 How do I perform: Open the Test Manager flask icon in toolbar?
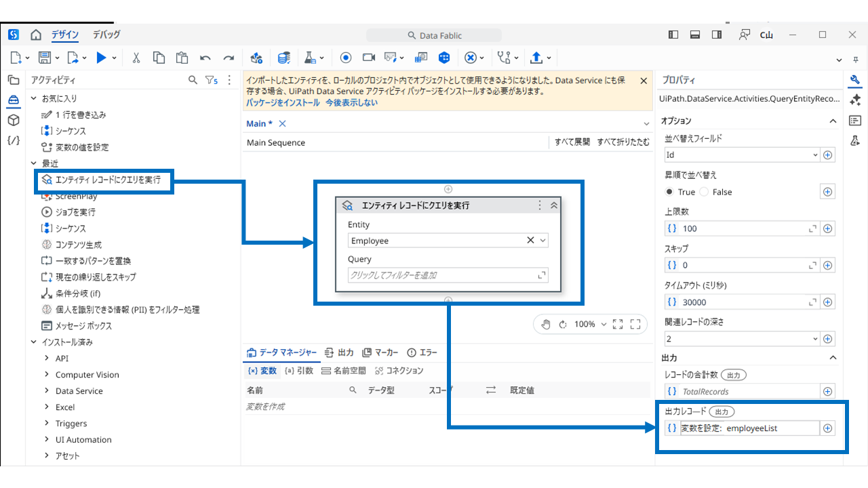(309, 58)
